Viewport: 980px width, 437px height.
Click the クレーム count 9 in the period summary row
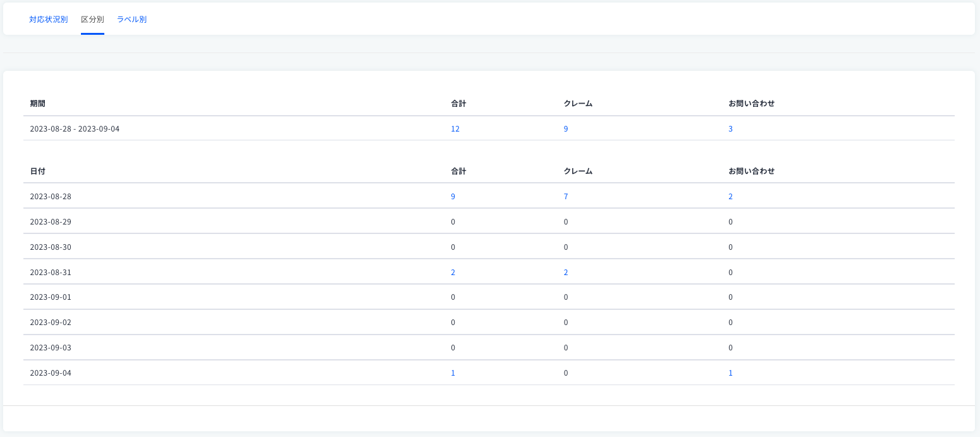click(566, 129)
